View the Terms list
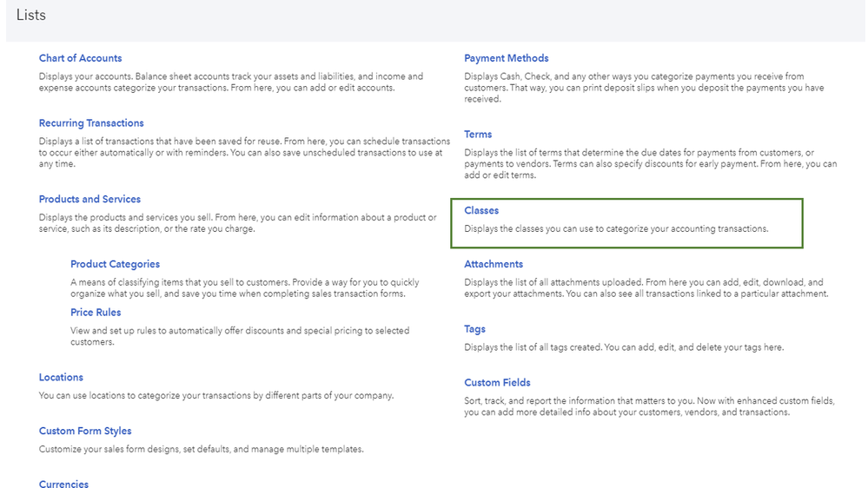This screenshot has height=488, width=868. (x=478, y=135)
